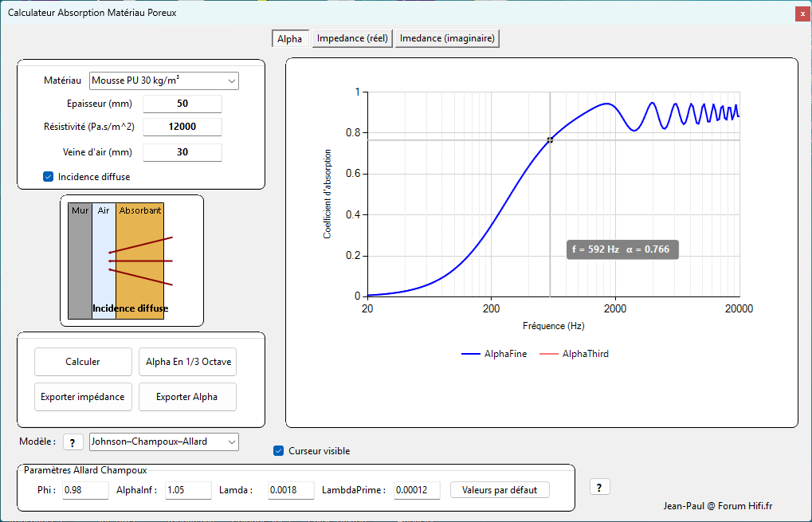
Task: Toggle the Incidence diffuse checkbox
Action: click(x=48, y=177)
